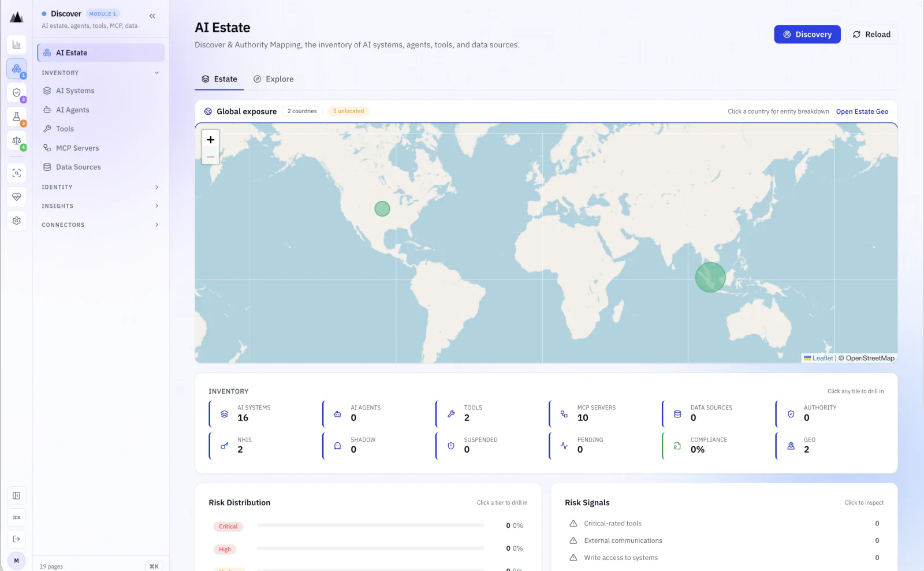Open the analytics bar chart rail icon
The image size is (924, 571).
(x=17, y=44)
